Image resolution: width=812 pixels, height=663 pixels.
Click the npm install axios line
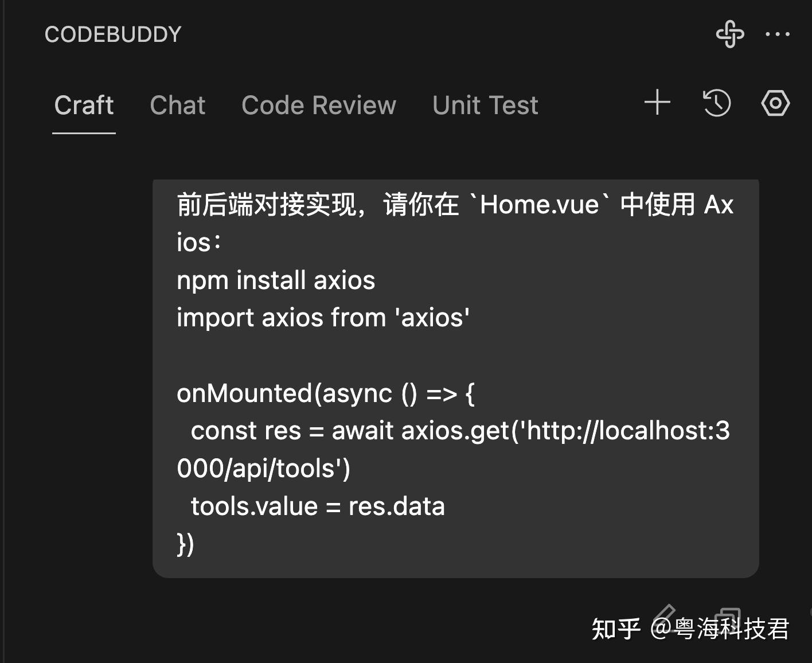click(275, 280)
